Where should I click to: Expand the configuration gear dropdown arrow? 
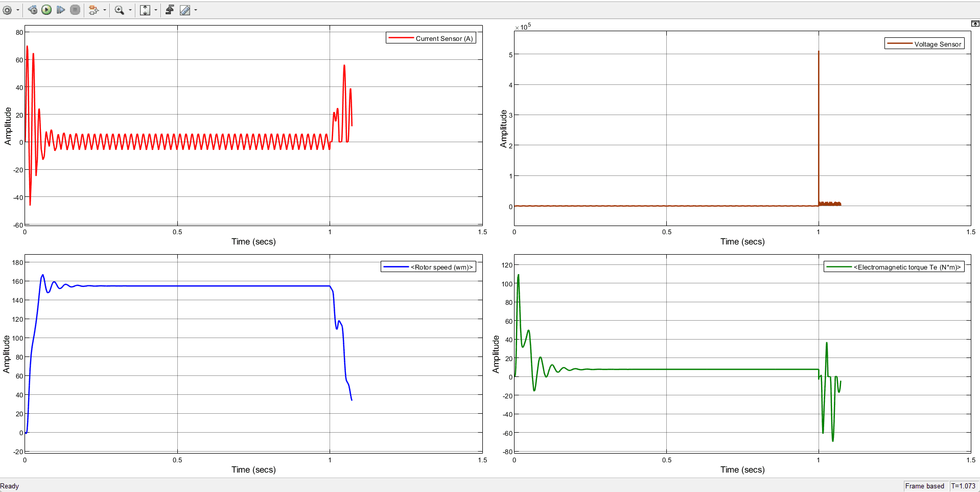17,10
